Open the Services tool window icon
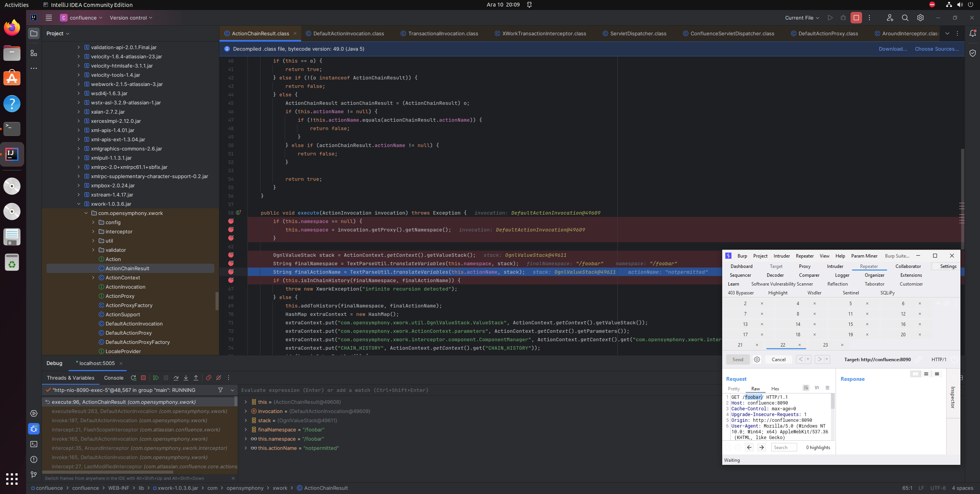Screen dimensions: 980x494 click(x=34, y=413)
